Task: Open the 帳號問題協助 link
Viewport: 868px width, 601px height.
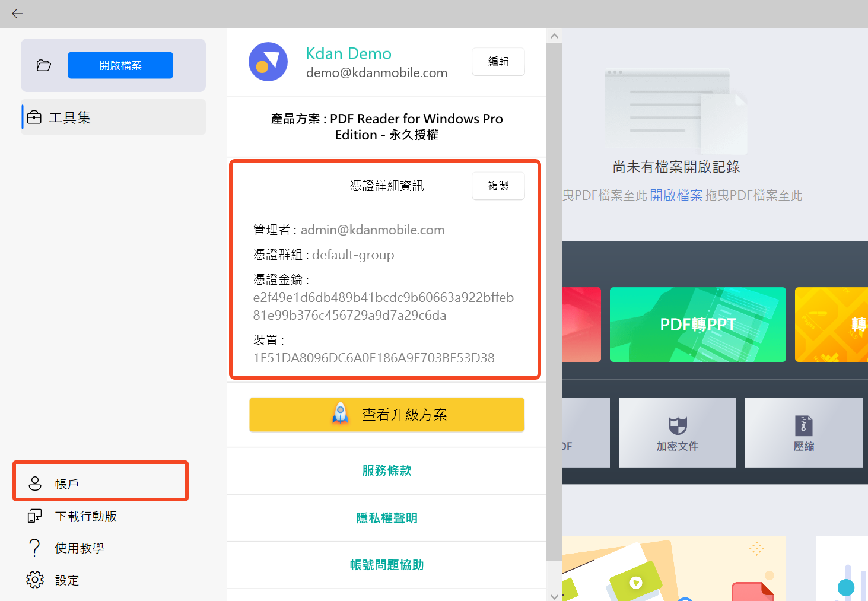Action: coord(387,565)
